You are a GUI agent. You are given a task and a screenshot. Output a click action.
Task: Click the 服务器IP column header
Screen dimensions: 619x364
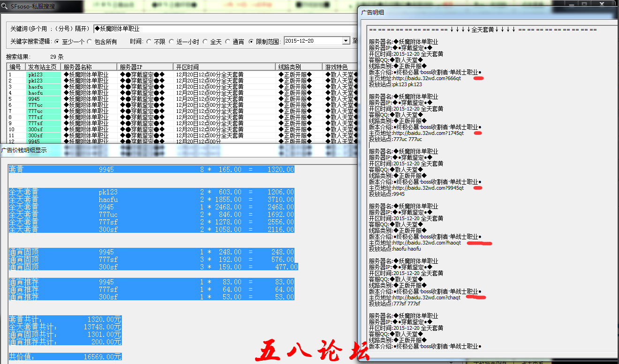[144, 67]
